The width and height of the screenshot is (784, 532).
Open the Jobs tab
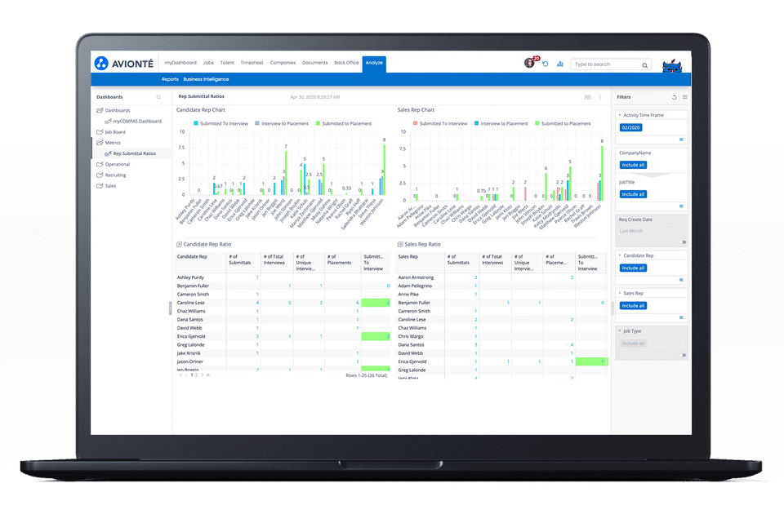pyautogui.click(x=208, y=63)
